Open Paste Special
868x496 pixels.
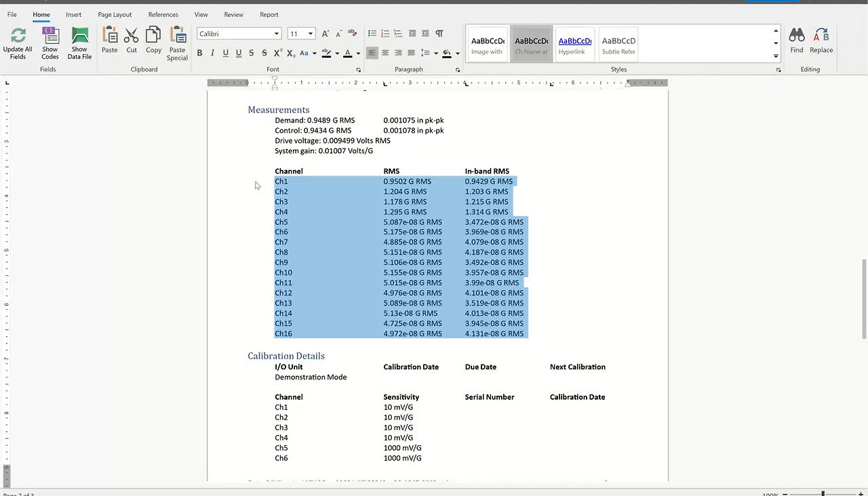pyautogui.click(x=178, y=43)
